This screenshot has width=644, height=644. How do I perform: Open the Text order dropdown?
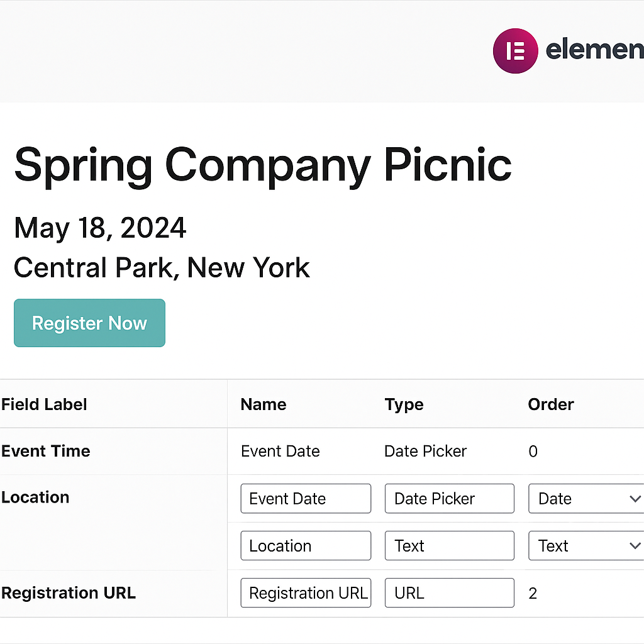tap(587, 546)
